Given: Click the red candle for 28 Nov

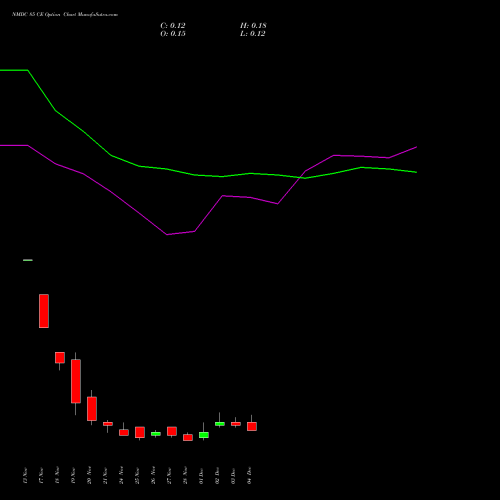Looking at the screenshot, I should pyautogui.click(x=188, y=437).
